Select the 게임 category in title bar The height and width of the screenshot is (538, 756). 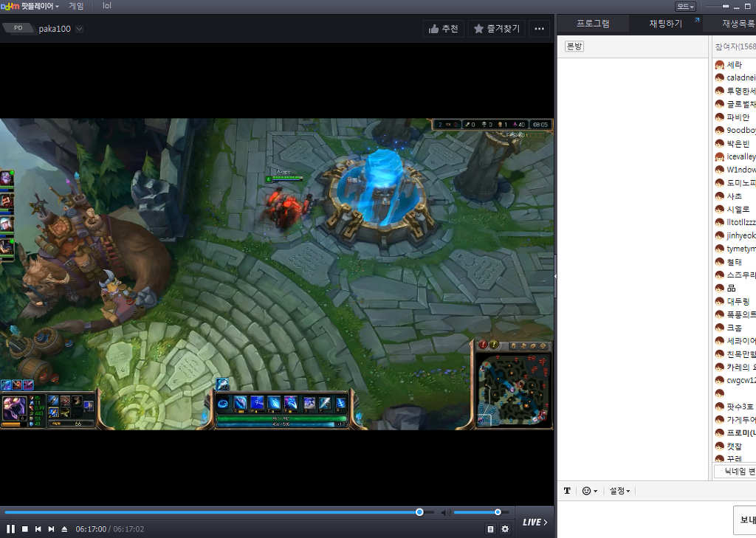[x=76, y=6]
